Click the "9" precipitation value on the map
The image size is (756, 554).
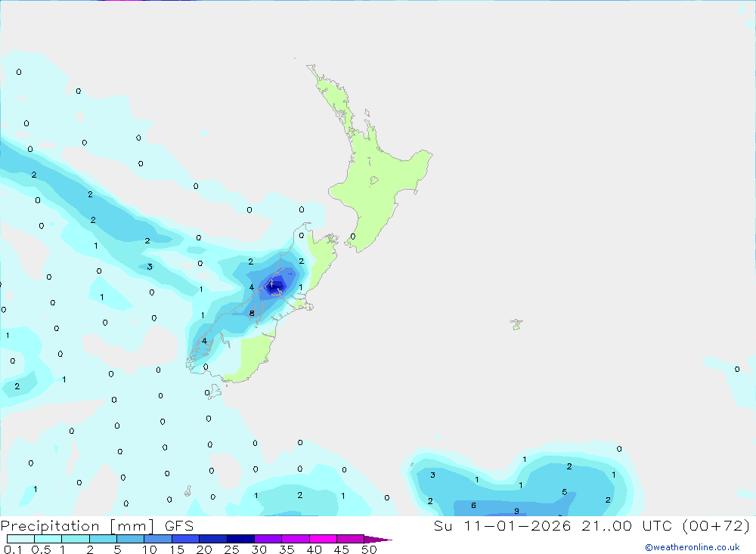[x=516, y=511]
